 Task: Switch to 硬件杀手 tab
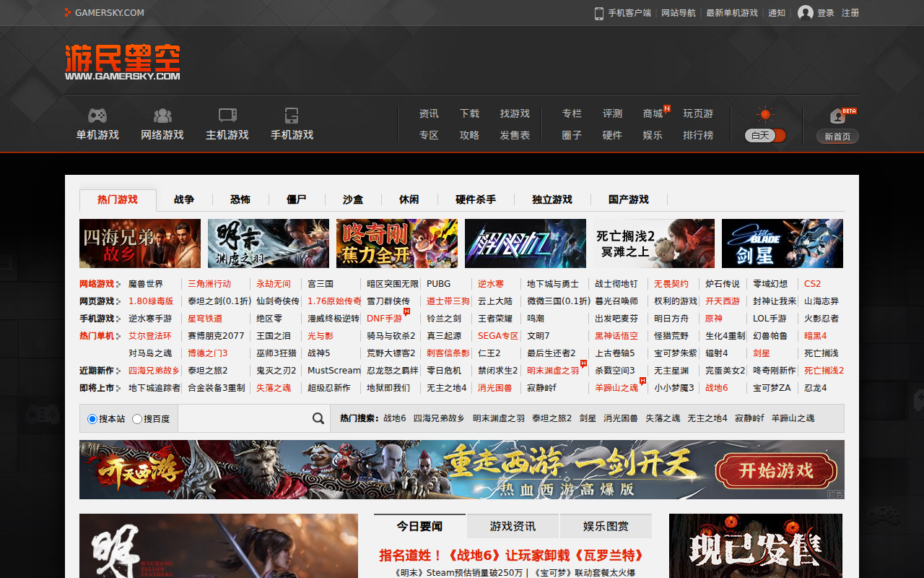point(476,199)
